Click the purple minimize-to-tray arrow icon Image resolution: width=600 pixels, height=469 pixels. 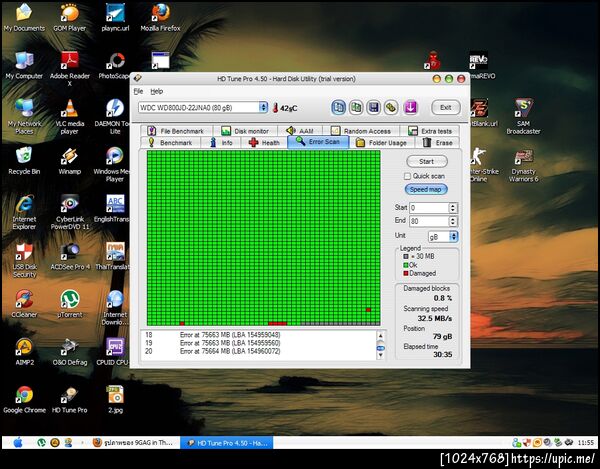point(410,107)
